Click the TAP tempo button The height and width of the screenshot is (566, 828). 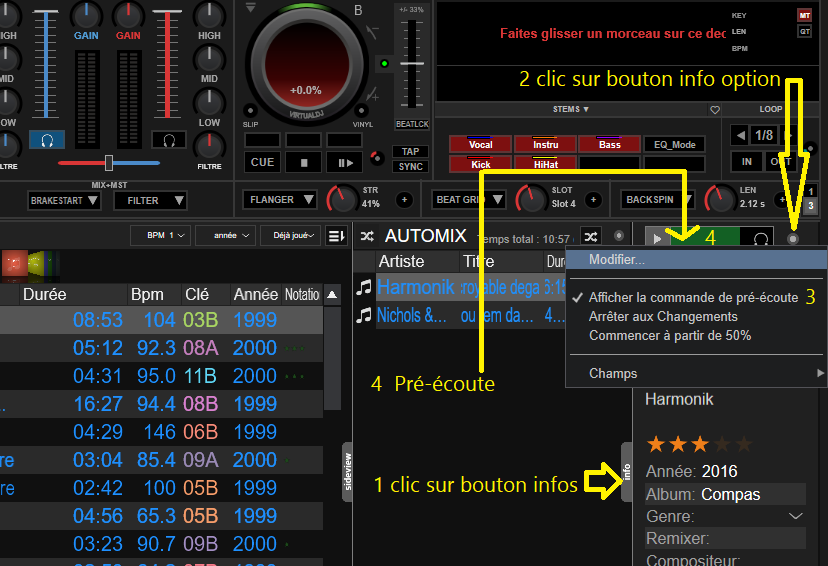[410, 152]
